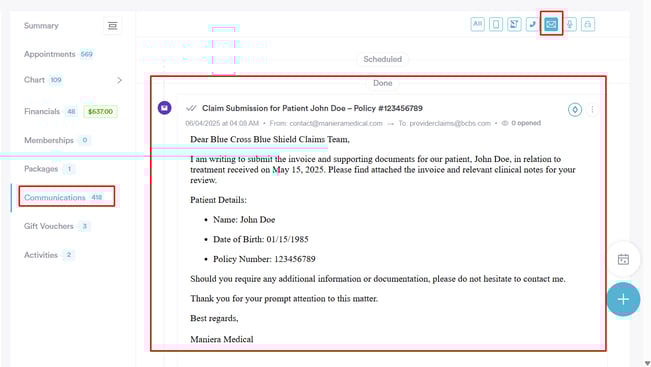This screenshot has height=367, width=651.
Task: Click the purple email avatar icon
Action: (164, 108)
